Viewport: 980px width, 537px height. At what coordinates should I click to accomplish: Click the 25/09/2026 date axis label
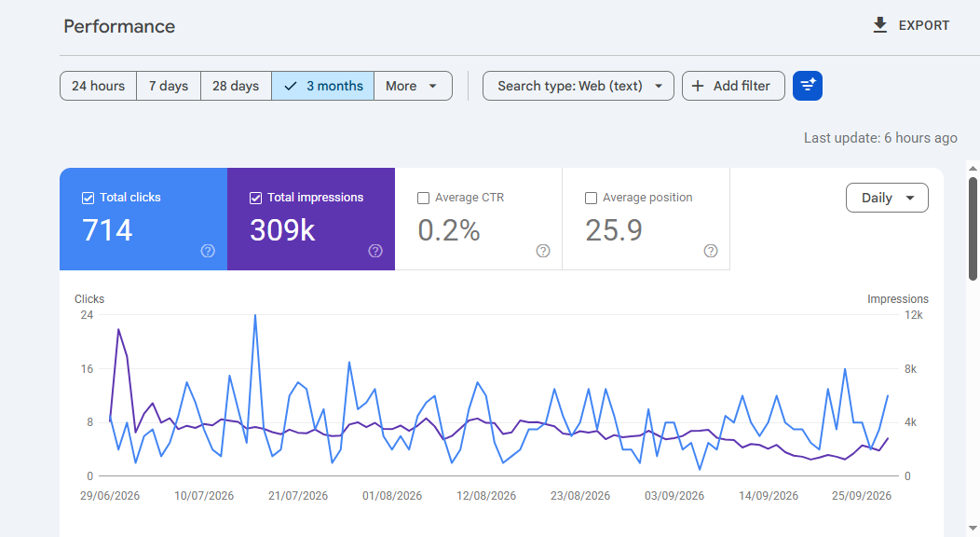(x=862, y=496)
